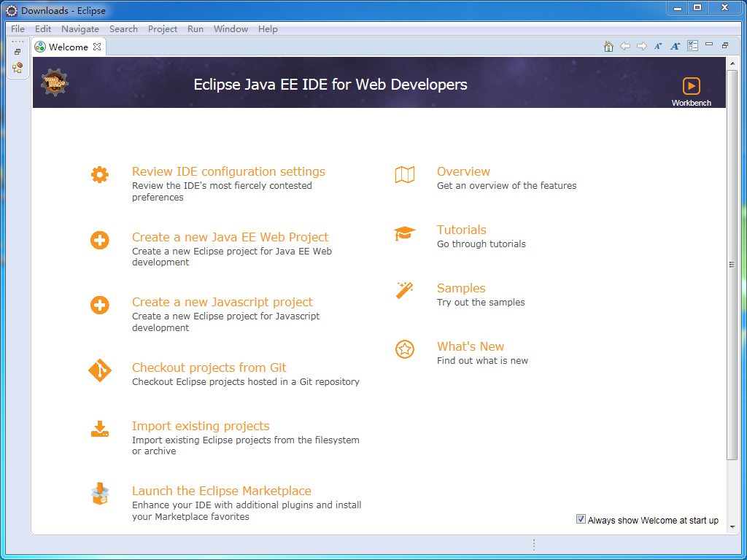
Task: Click the Tutorials graduation cap icon
Action: click(405, 233)
